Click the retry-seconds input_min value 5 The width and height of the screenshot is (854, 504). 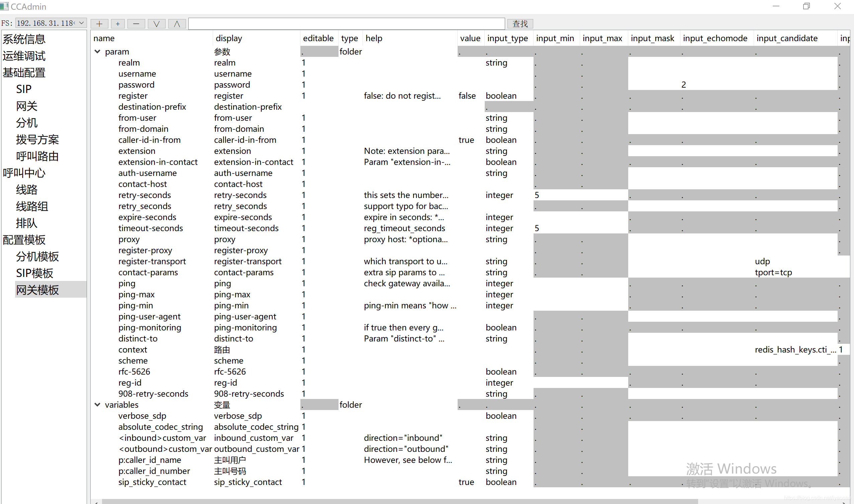click(537, 195)
